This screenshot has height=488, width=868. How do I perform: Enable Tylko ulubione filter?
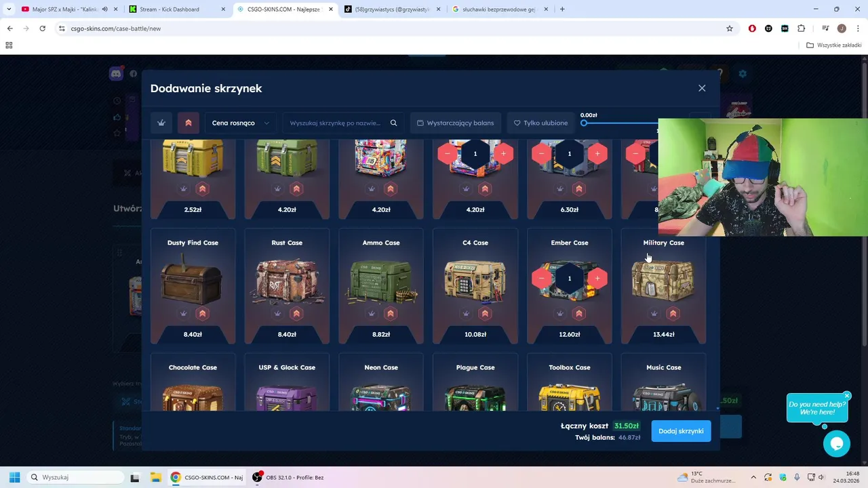(x=540, y=123)
